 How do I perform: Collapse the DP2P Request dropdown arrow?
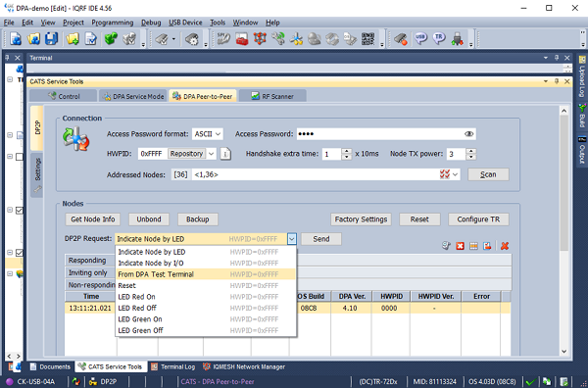click(292, 239)
